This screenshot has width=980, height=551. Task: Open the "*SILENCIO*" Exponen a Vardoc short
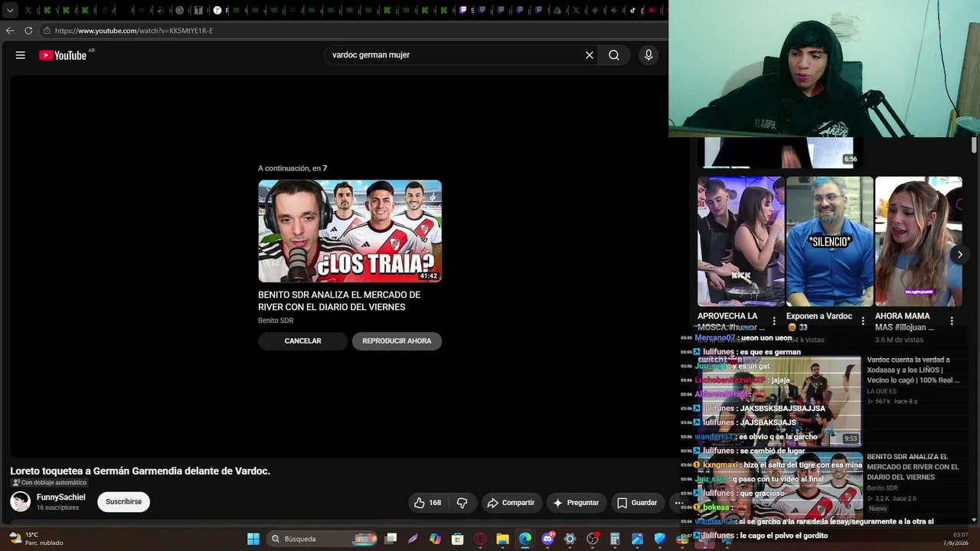point(829,241)
